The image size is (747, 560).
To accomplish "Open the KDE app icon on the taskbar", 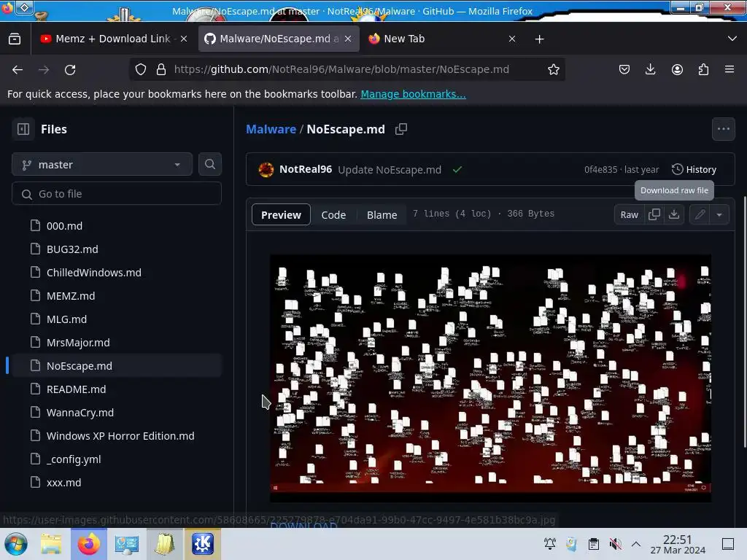I will (203, 544).
